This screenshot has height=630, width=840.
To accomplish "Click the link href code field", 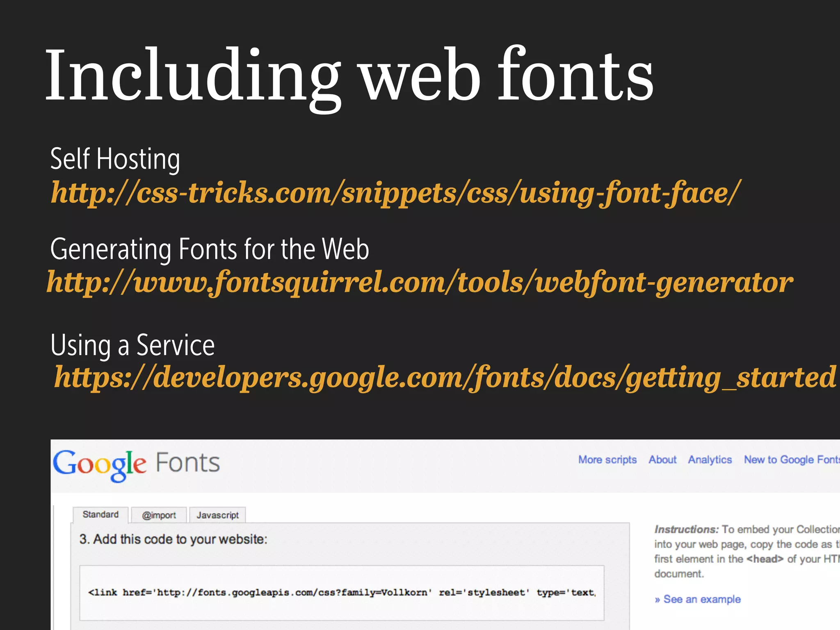I will [342, 593].
